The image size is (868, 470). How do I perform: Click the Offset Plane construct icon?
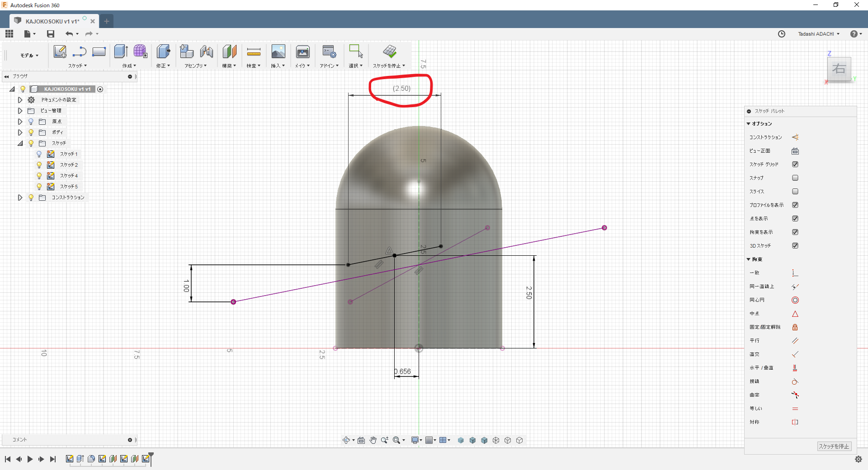(x=230, y=52)
